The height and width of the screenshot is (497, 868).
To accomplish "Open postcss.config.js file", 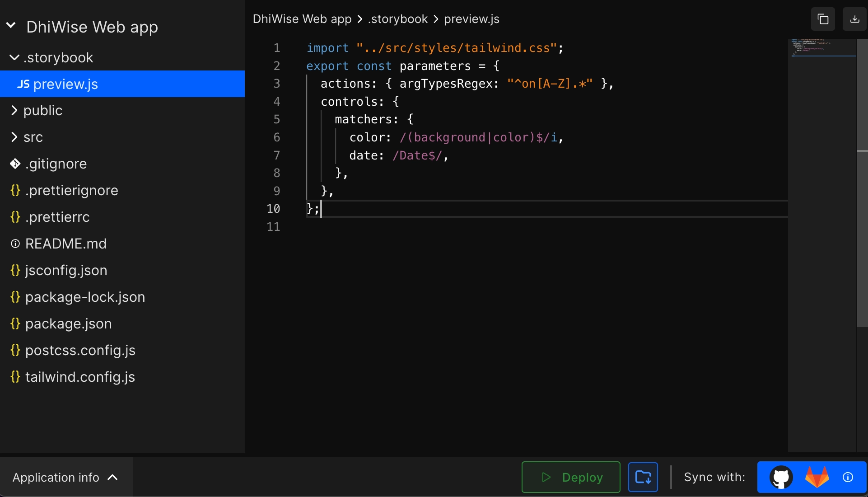I will click(80, 350).
